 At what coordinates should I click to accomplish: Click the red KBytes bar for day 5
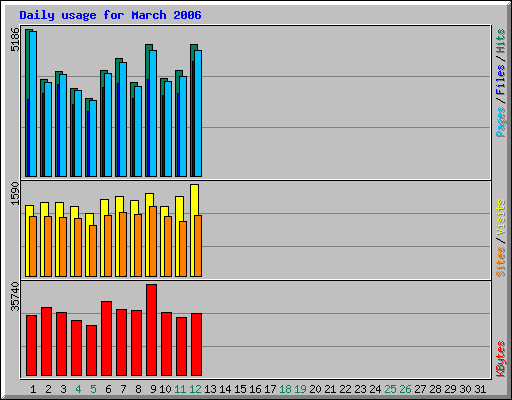point(91,350)
